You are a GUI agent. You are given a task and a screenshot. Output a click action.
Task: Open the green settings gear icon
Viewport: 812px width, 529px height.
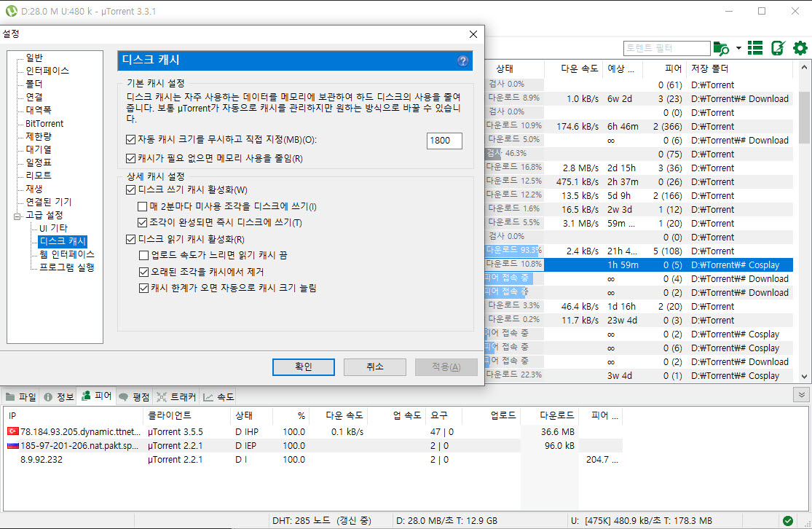(x=800, y=48)
